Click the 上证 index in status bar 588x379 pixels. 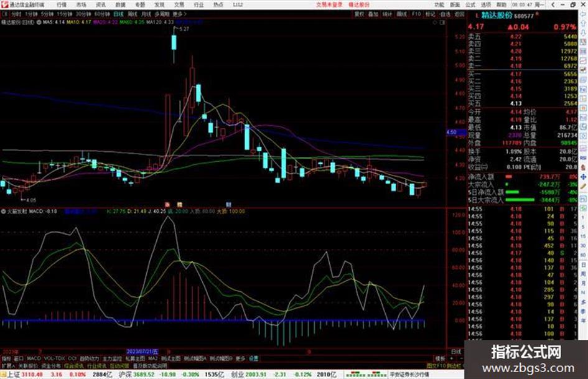tap(13, 375)
